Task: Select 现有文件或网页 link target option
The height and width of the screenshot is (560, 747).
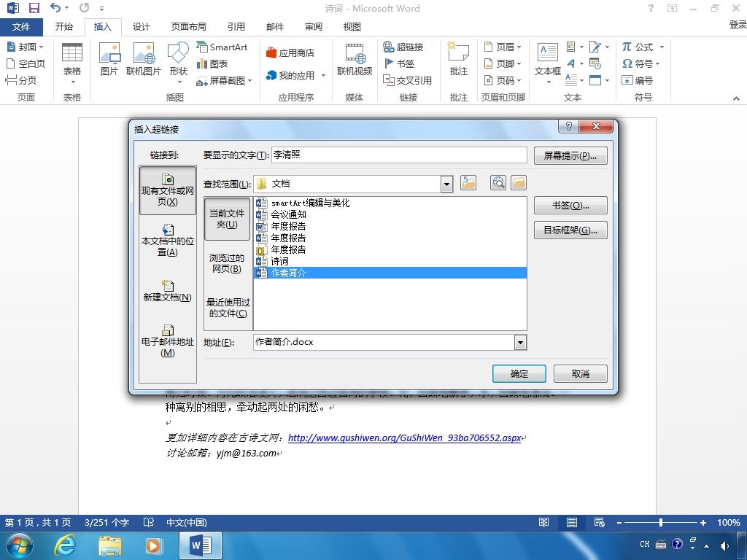Action: 168,190
